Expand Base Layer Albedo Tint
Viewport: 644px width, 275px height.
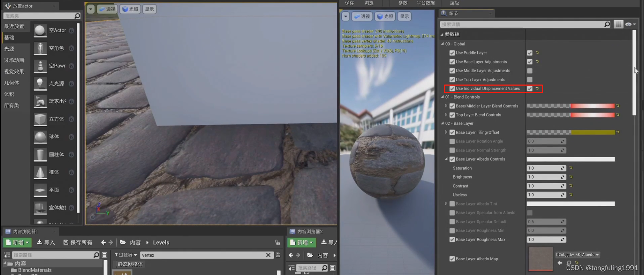coord(446,203)
